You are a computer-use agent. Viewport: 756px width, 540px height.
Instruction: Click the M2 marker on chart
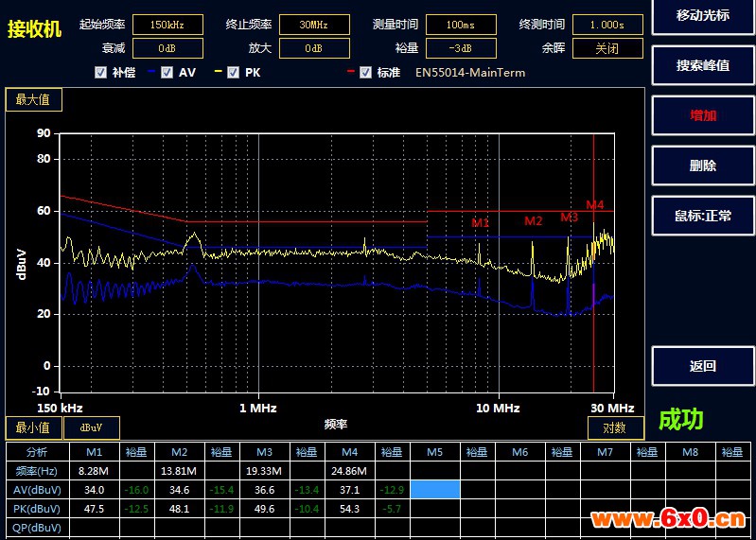pyautogui.click(x=534, y=221)
